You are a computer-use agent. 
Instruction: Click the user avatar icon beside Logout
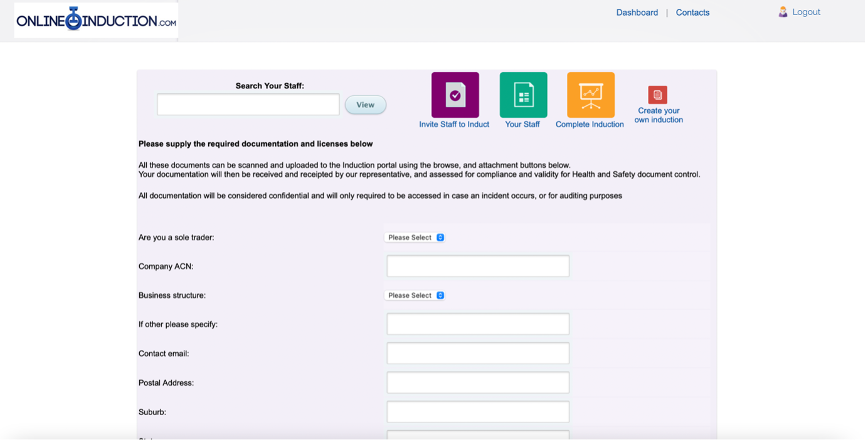pos(783,12)
